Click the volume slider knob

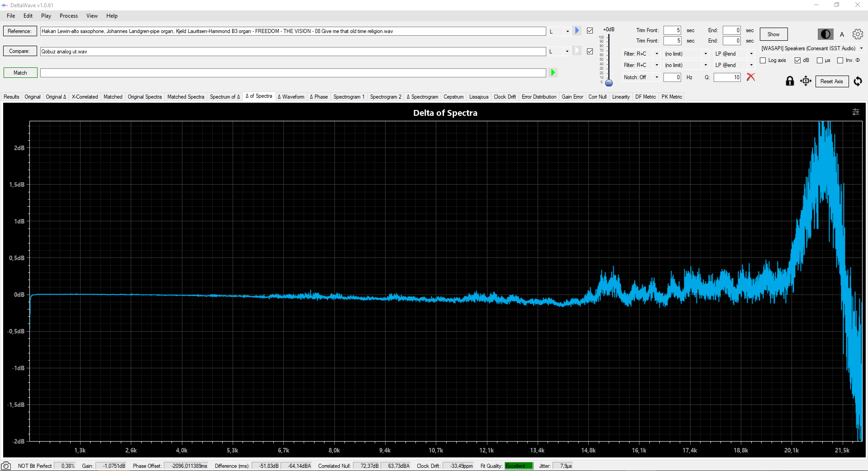coord(609,83)
